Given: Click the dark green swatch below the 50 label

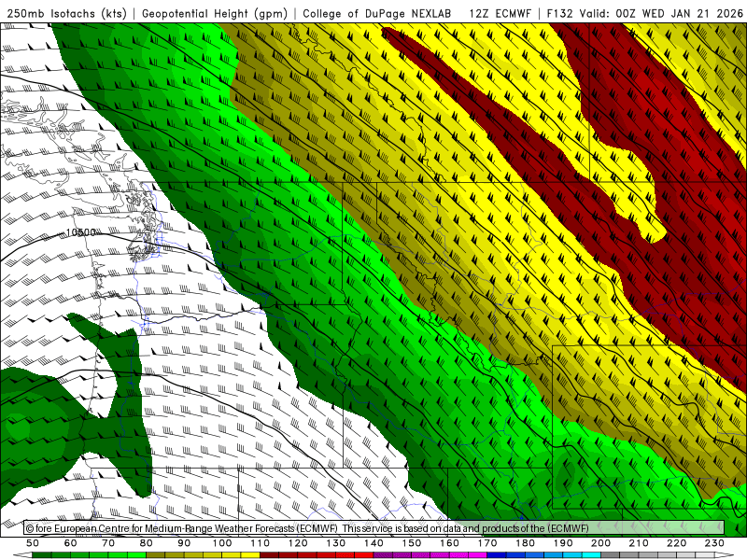Looking at the screenshot, I should [42, 555].
